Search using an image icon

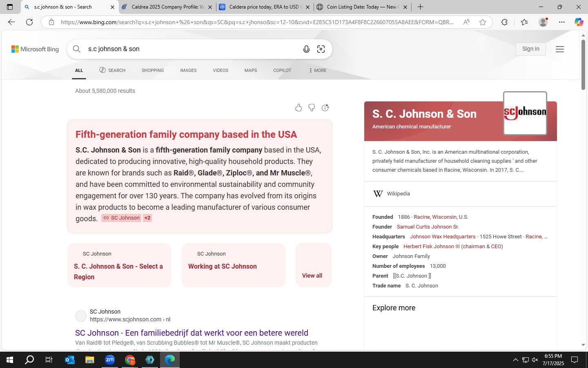pos(321,49)
